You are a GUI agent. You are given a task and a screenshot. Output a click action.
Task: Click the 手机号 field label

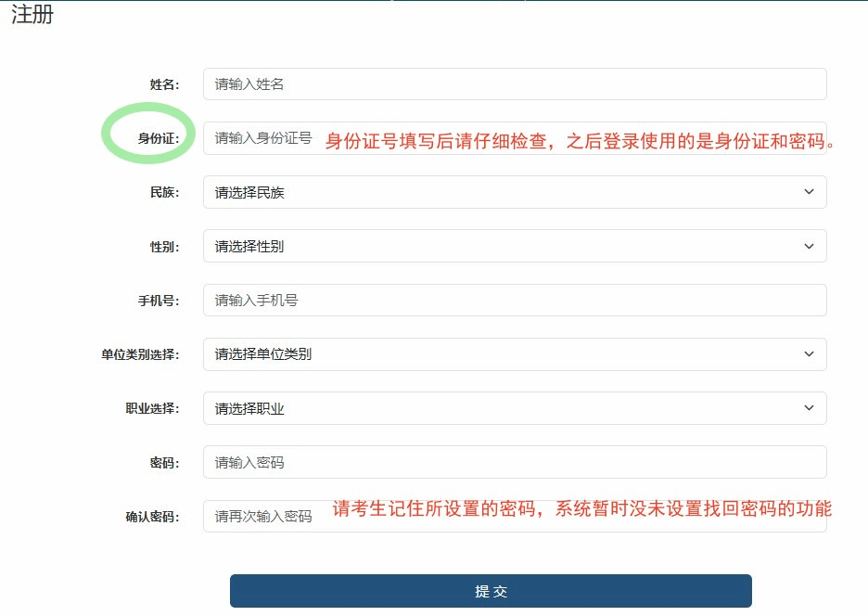point(158,301)
